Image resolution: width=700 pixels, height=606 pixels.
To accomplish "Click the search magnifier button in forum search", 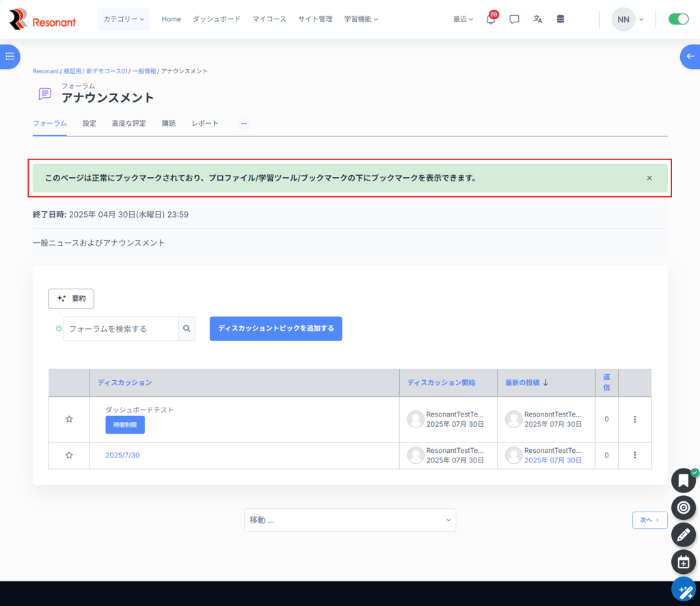I will click(x=187, y=328).
